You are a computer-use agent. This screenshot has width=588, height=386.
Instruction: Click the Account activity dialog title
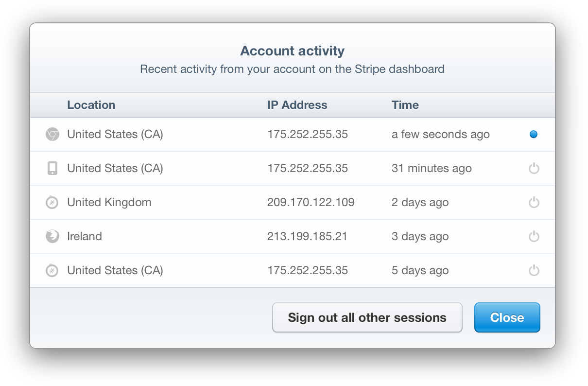pyautogui.click(x=293, y=51)
